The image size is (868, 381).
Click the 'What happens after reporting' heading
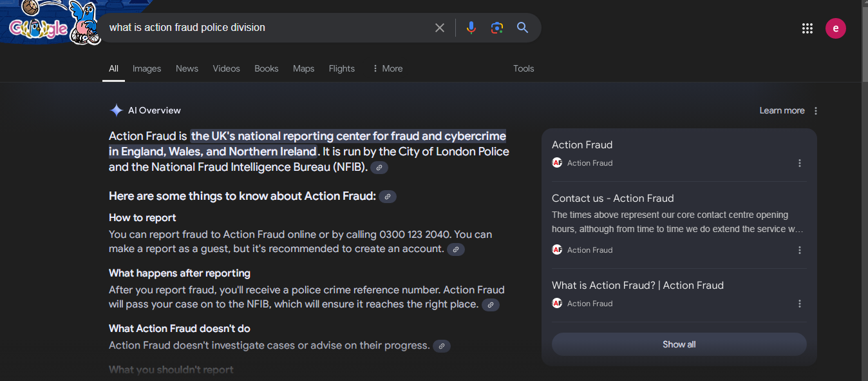point(180,273)
